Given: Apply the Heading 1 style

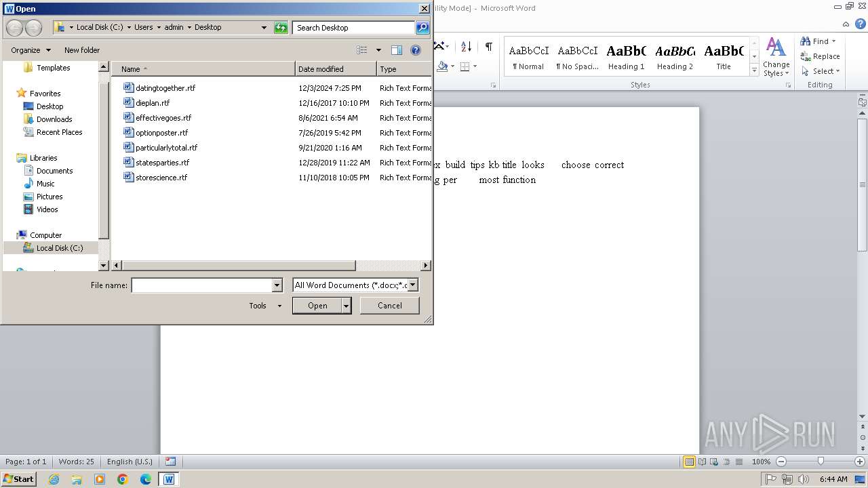Looking at the screenshot, I should point(626,56).
